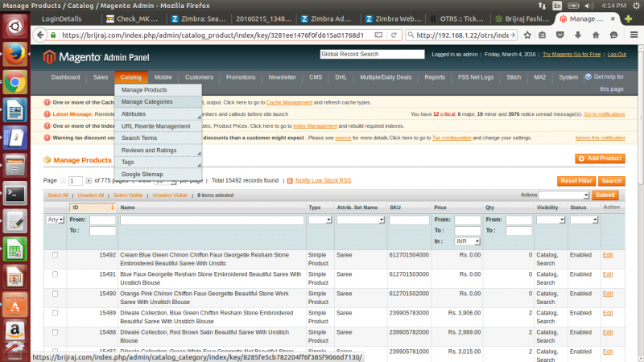Screen dimensions: 644x362
Task: Open Cache Management link
Action: tap(289, 103)
